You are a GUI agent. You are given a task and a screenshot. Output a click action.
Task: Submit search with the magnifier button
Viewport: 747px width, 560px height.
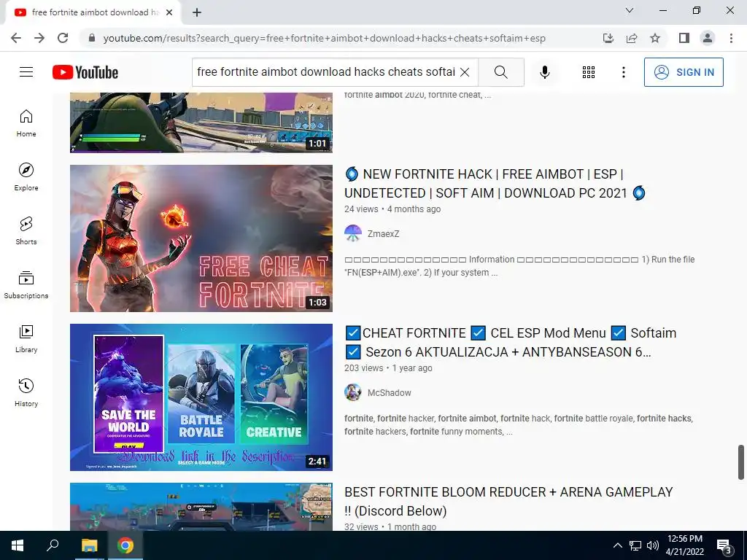point(500,72)
